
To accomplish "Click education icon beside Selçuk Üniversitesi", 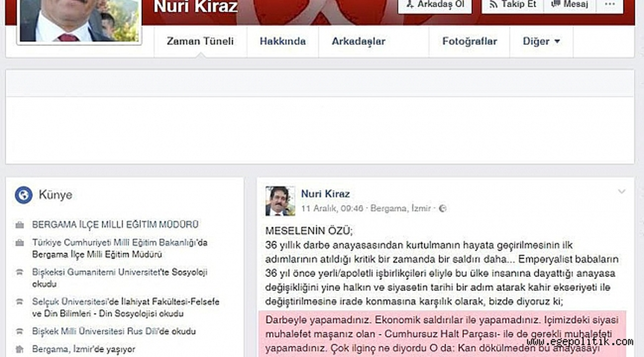I will pos(20,303).
